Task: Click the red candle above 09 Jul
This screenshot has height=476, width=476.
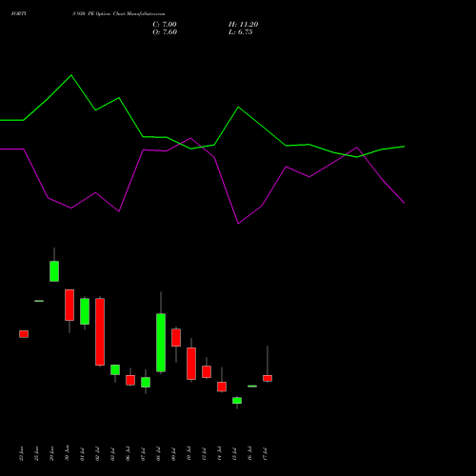Action: [x=176, y=338]
